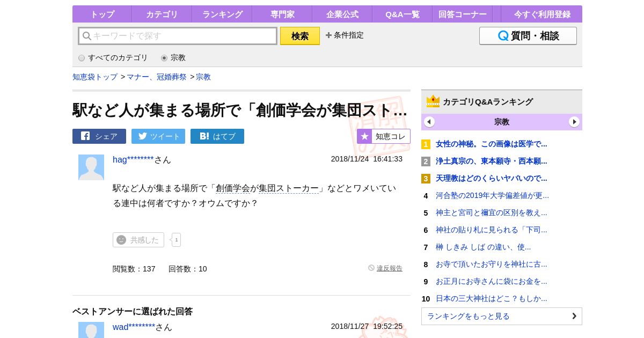The height and width of the screenshot is (338, 644).
Task: Open the 専門家 navigation tab
Action: [282, 14]
